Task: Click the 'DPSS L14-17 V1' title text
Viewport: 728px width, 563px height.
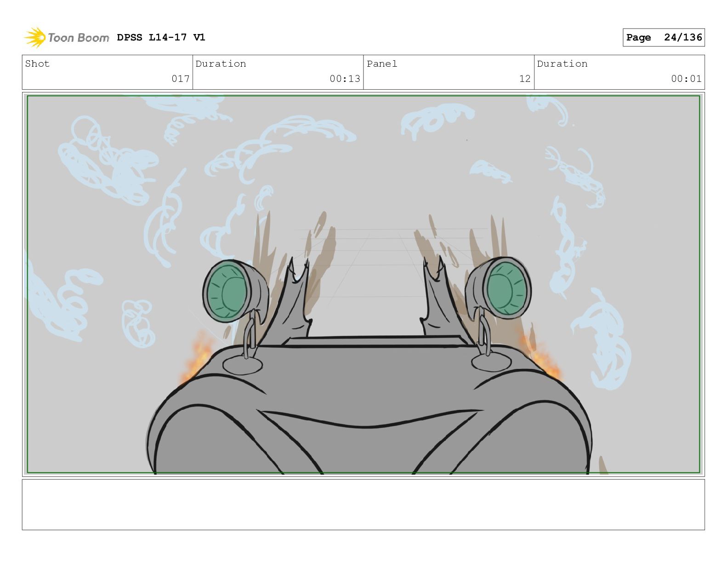Action: click(x=161, y=37)
